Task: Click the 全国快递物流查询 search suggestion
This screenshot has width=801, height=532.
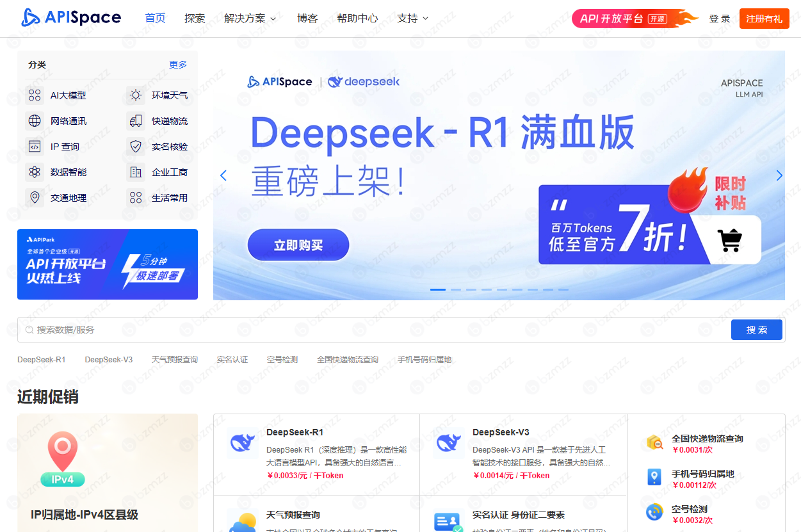Action: click(348, 360)
